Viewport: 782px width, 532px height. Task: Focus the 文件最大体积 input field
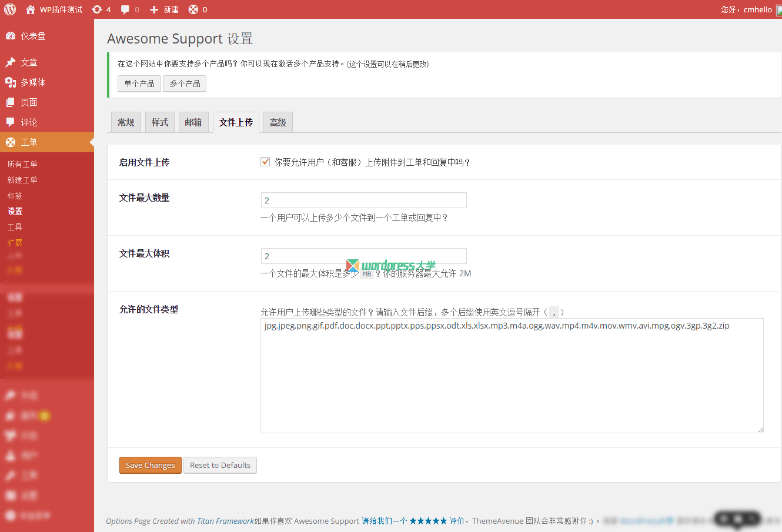coord(363,256)
